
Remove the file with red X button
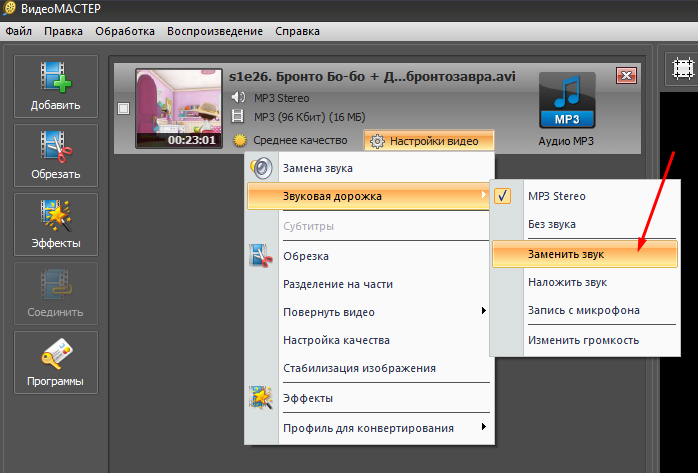coord(626,75)
